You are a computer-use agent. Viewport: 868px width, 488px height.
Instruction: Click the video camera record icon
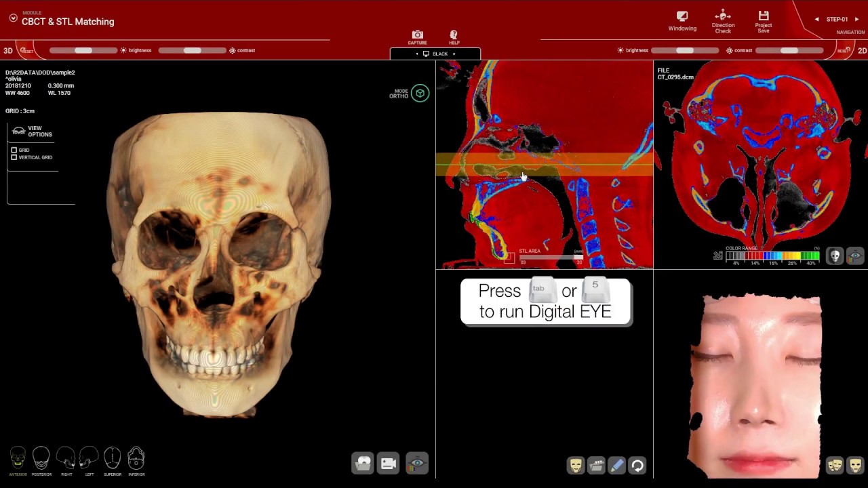[x=389, y=464]
